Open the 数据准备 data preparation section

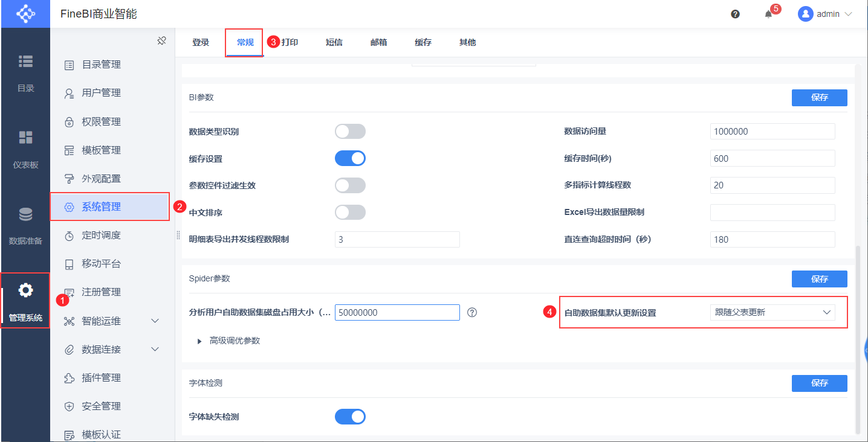pyautogui.click(x=25, y=226)
